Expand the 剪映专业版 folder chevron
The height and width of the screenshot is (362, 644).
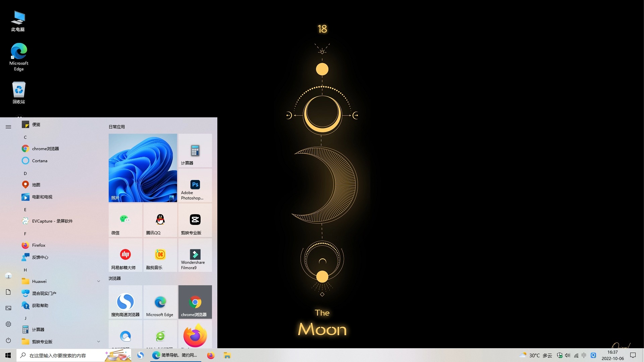click(99, 342)
